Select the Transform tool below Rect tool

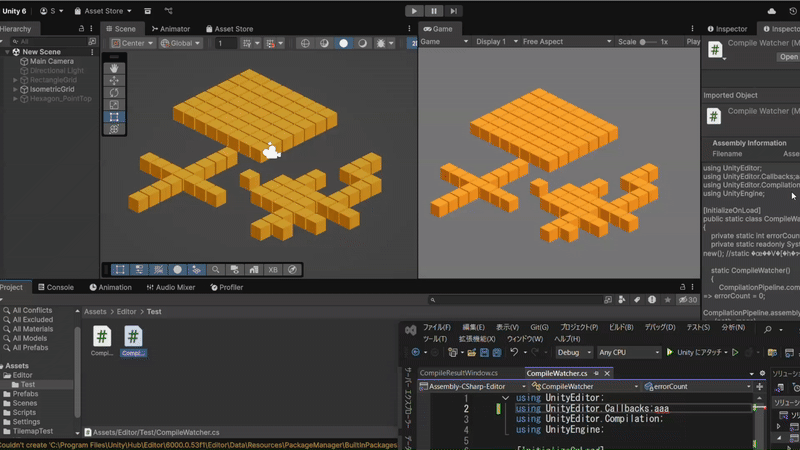(114, 129)
